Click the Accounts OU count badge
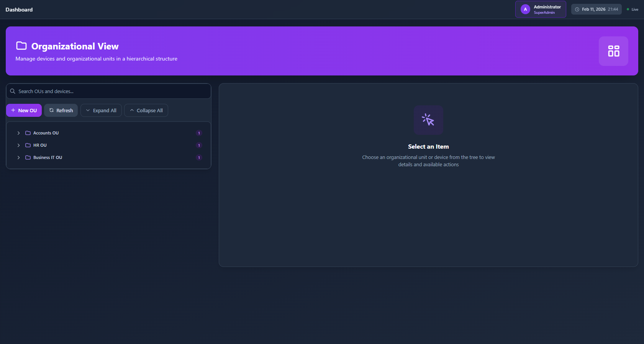Viewport: 644px width, 344px height. point(199,133)
